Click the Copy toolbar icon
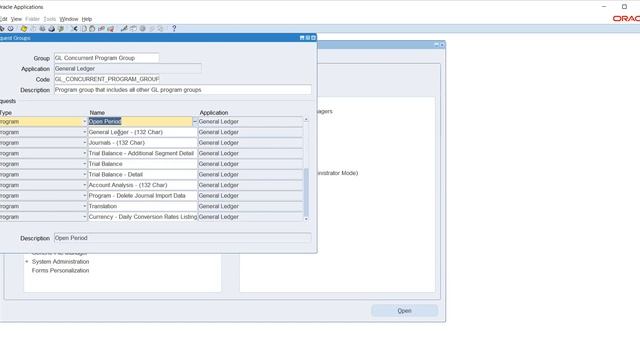This screenshot has height=360, width=640. pos(84,29)
